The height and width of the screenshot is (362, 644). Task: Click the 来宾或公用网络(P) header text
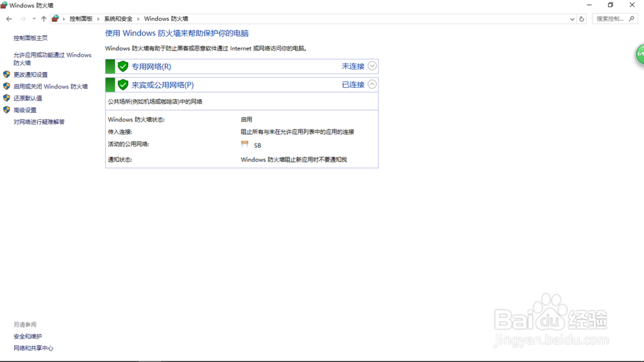pos(162,85)
